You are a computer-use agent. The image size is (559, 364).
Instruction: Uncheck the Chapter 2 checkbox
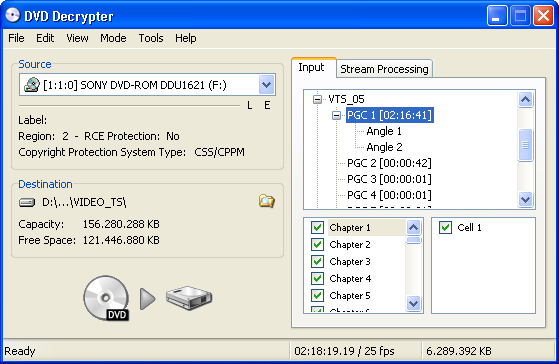(x=317, y=244)
